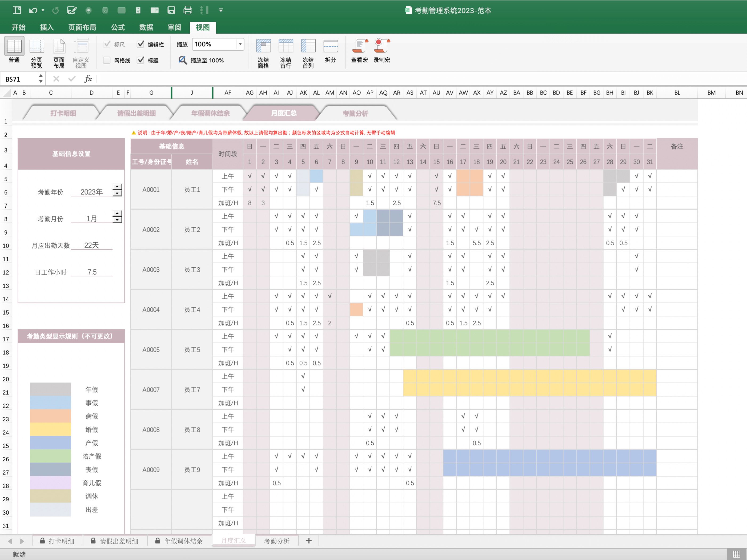This screenshot has width=747, height=560.
Task: Open the 开始 ribbon tab
Action: 19,27
